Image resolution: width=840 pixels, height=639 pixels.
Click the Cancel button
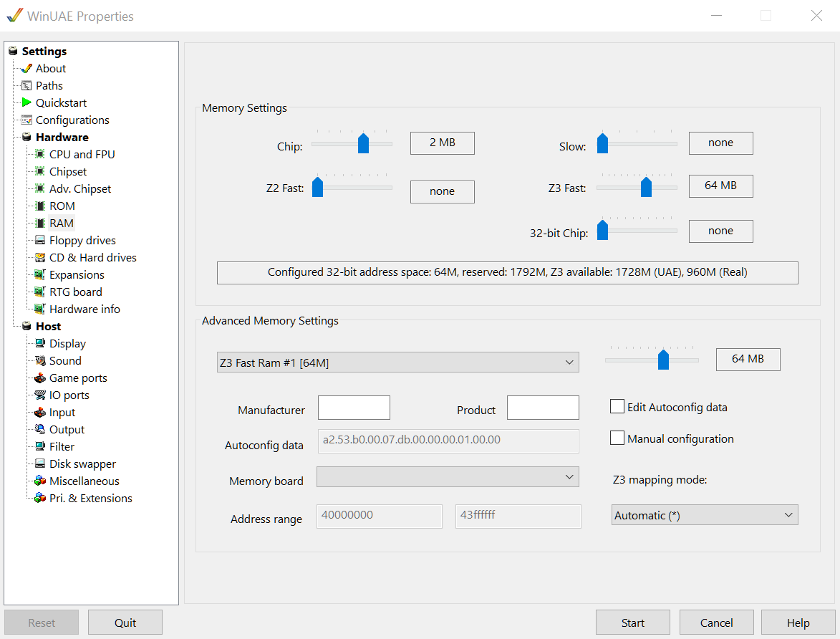[716, 623]
